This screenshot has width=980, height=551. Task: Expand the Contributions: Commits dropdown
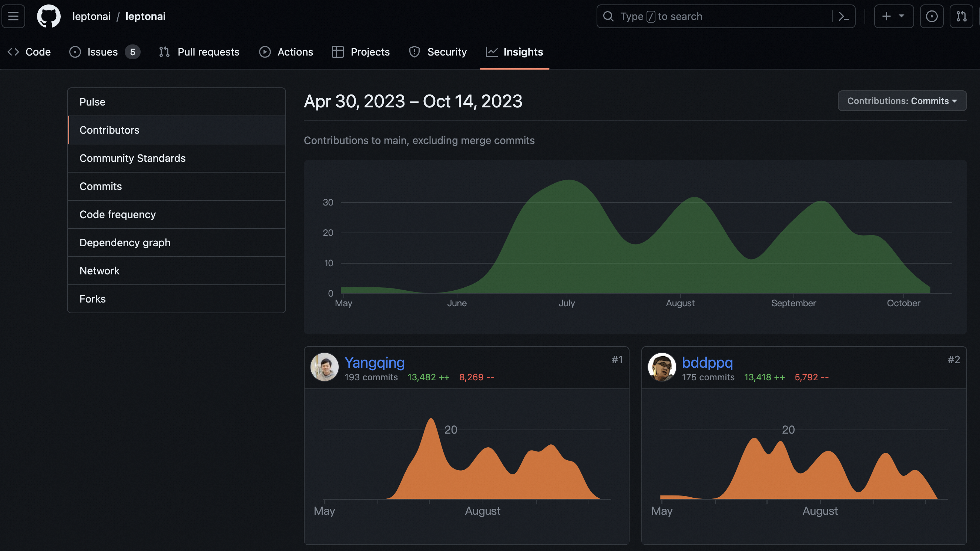(902, 101)
